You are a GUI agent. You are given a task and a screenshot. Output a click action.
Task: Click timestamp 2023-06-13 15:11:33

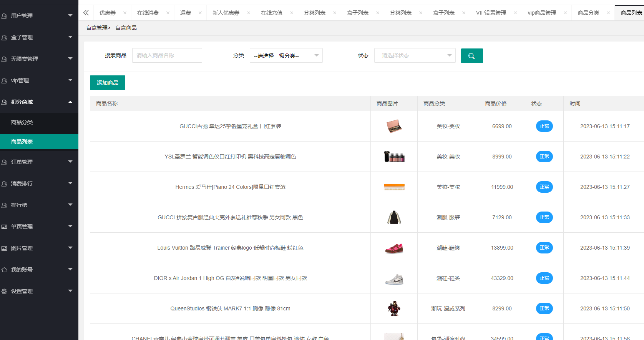point(605,217)
